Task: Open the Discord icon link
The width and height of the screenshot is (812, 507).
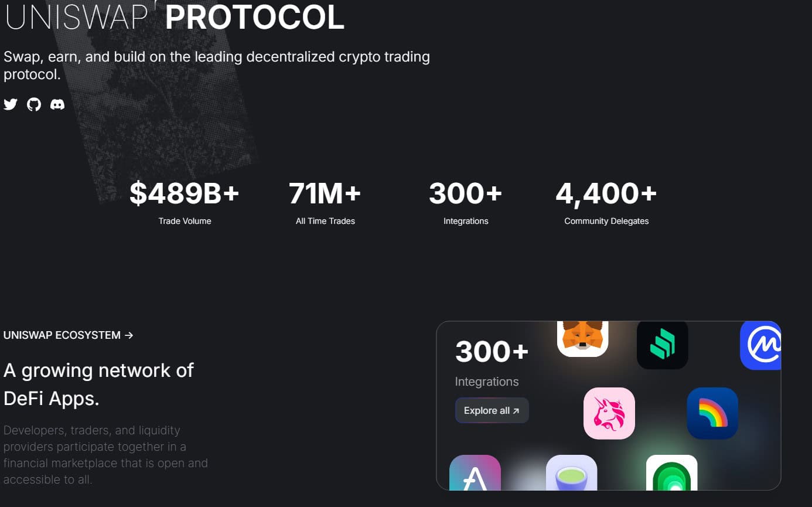Action: click(57, 104)
